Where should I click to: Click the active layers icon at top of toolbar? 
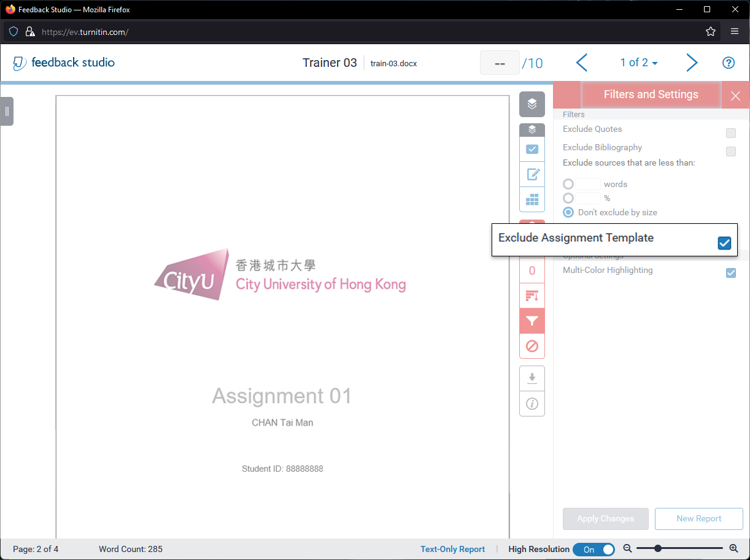pyautogui.click(x=532, y=104)
